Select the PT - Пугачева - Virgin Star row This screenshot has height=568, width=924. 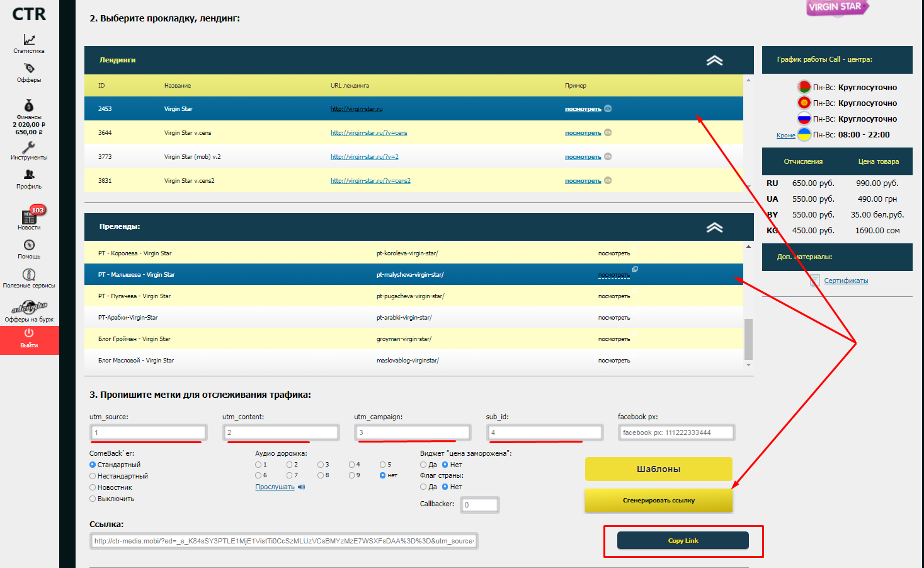414,296
